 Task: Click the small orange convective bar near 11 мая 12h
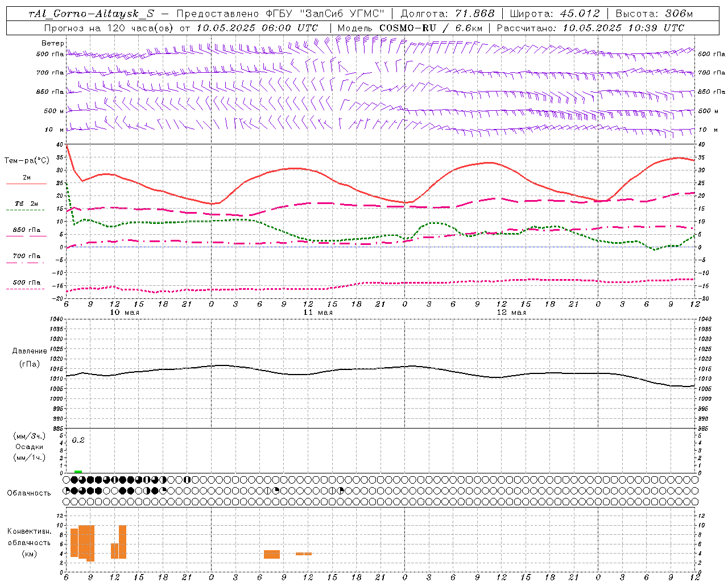304,554
